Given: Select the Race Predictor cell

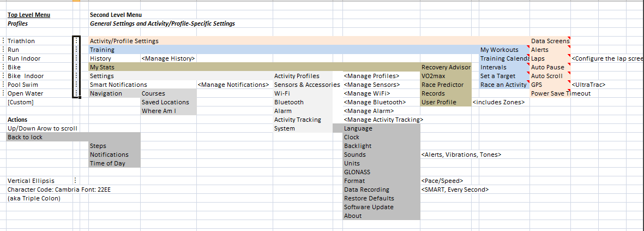Looking at the screenshot, I should click(443, 85).
